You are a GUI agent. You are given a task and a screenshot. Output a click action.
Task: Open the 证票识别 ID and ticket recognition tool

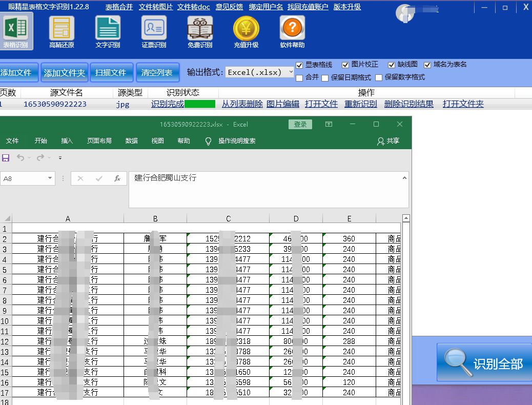click(154, 32)
